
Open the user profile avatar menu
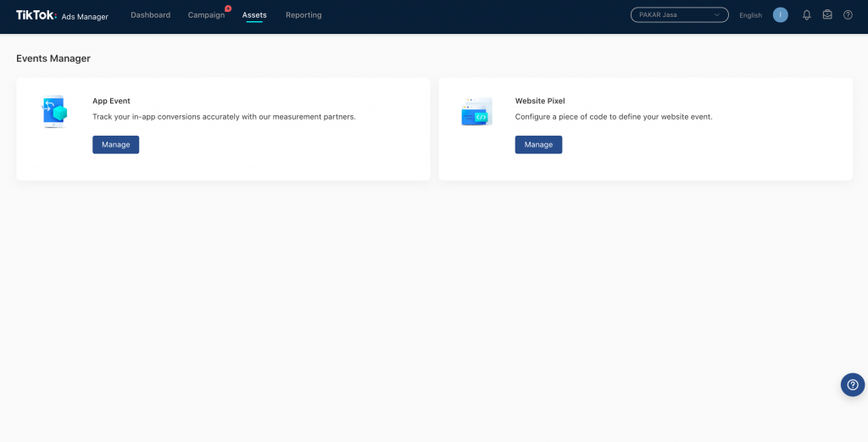coord(780,15)
